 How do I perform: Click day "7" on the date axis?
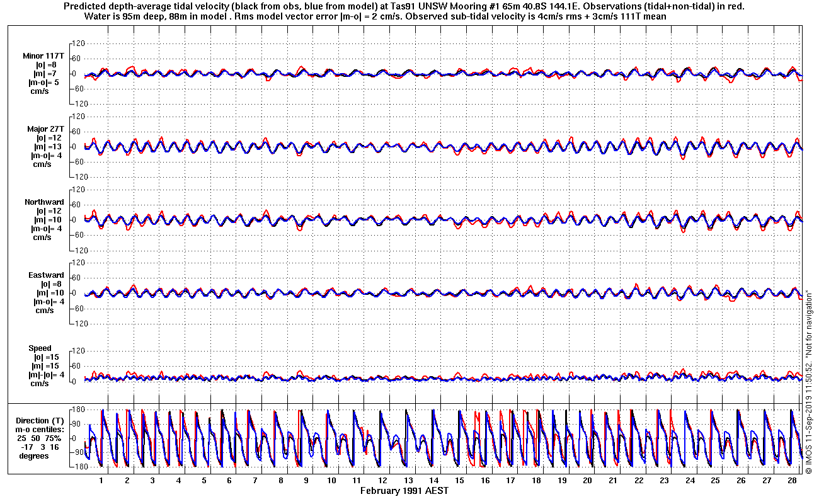255,480
